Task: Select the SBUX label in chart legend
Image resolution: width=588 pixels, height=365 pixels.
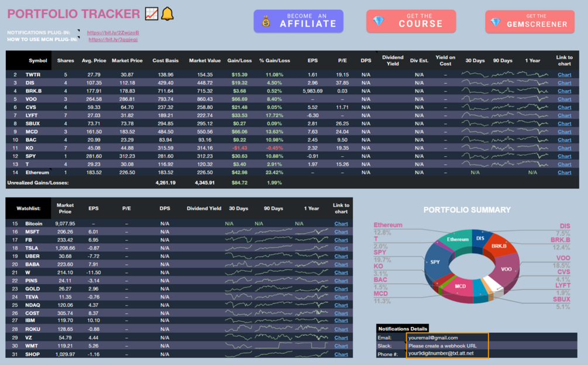Action: coord(561,299)
